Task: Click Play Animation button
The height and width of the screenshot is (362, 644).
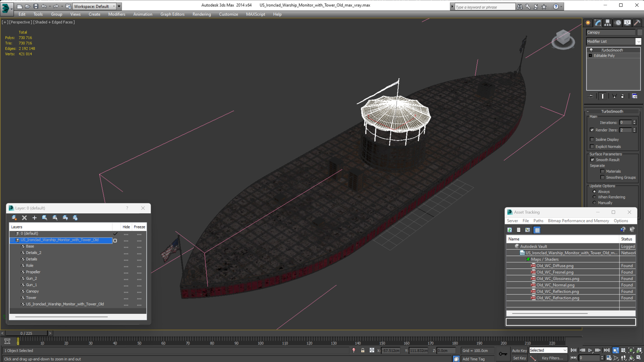Action: pyautogui.click(x=590, y=350)
